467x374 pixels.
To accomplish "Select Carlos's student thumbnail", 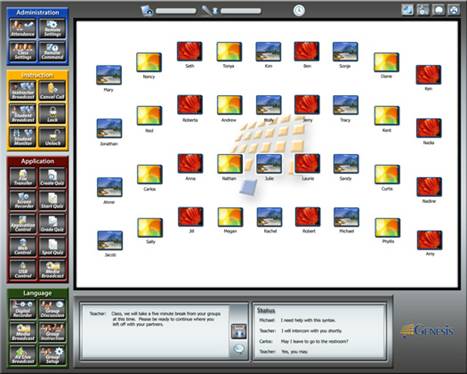I will (149, 174).
